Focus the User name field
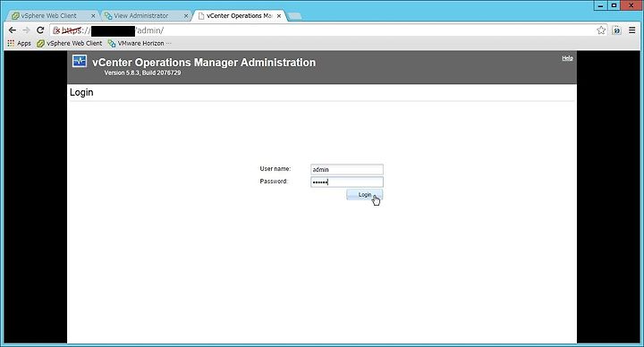Screen dimensions: 644x347 pos(347,169)
